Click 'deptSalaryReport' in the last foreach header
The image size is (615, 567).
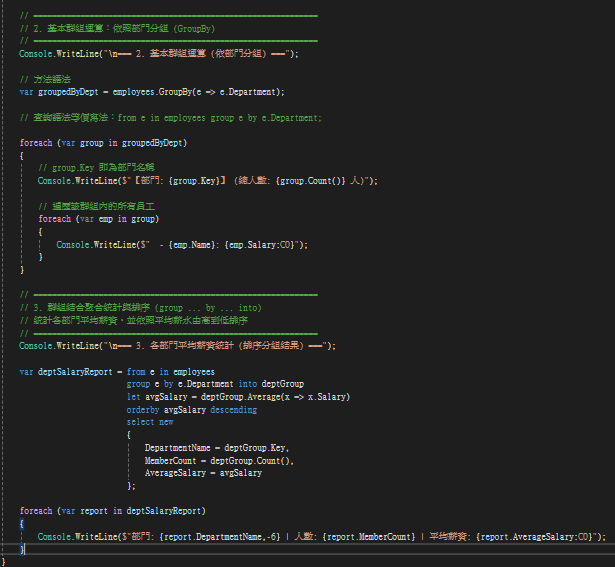(x=164, y=511)
